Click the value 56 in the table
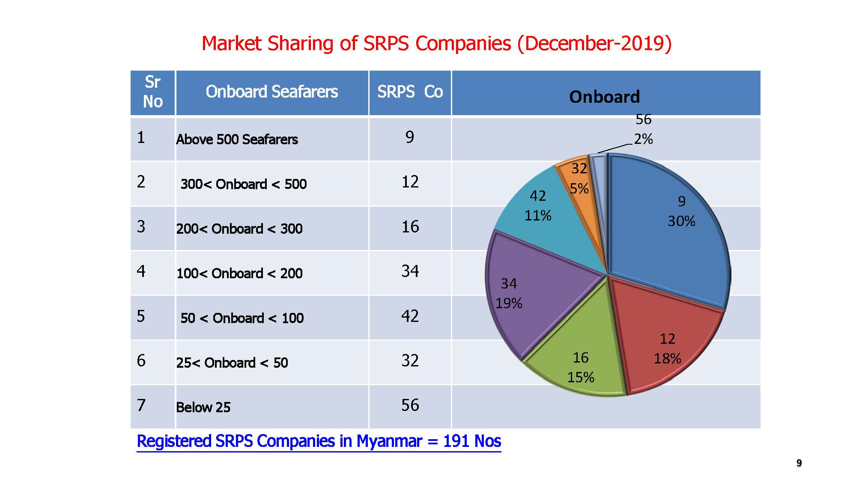Screen dimensions: 868x485 click(410, 405)
